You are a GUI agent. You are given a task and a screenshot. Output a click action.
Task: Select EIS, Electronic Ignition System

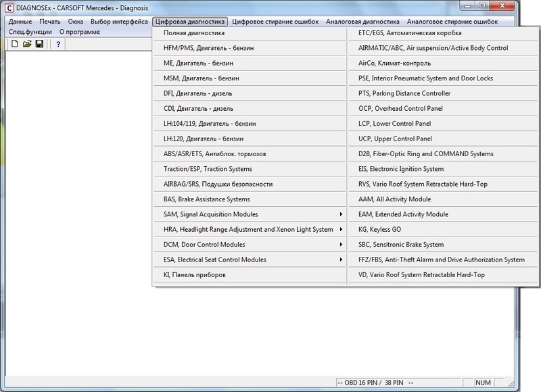[443, 169]
